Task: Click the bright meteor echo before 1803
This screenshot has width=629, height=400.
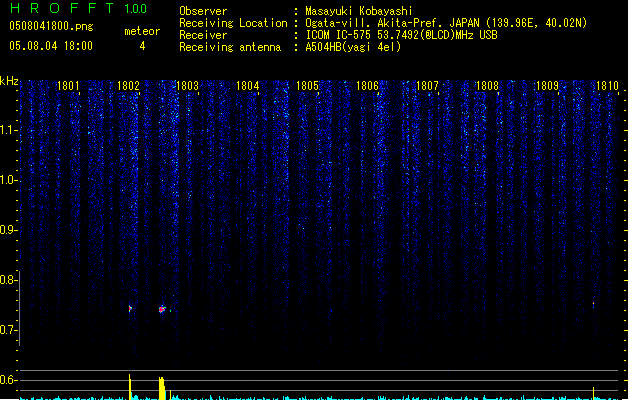Action: tap(162, 309)
